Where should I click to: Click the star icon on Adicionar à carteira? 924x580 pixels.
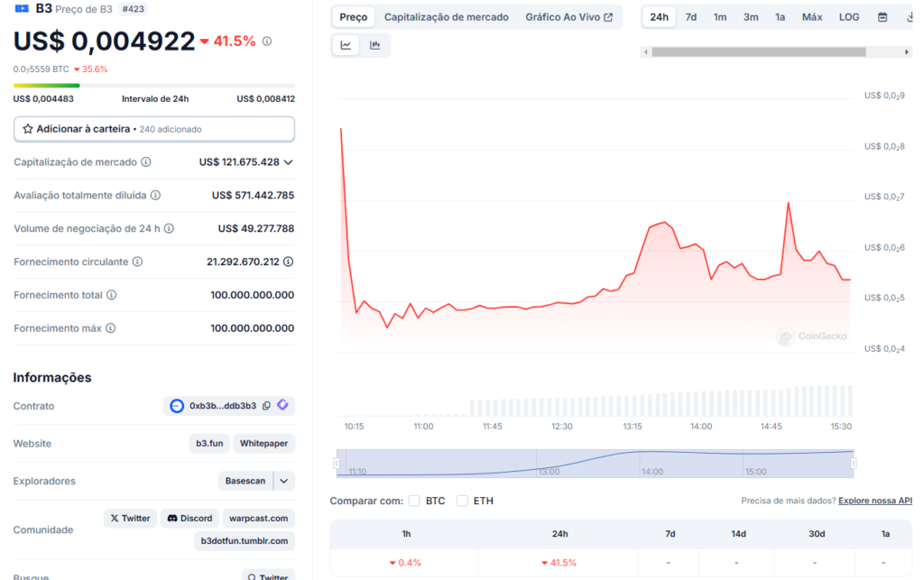click(x=28, y=129)
